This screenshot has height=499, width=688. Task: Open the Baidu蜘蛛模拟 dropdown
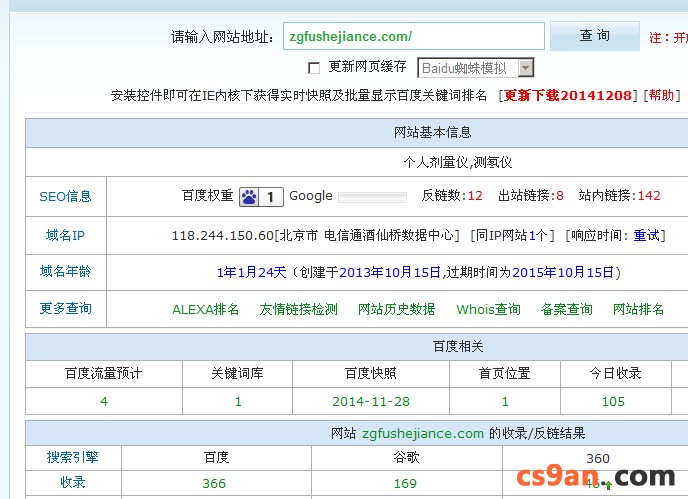tap(476, 68)
